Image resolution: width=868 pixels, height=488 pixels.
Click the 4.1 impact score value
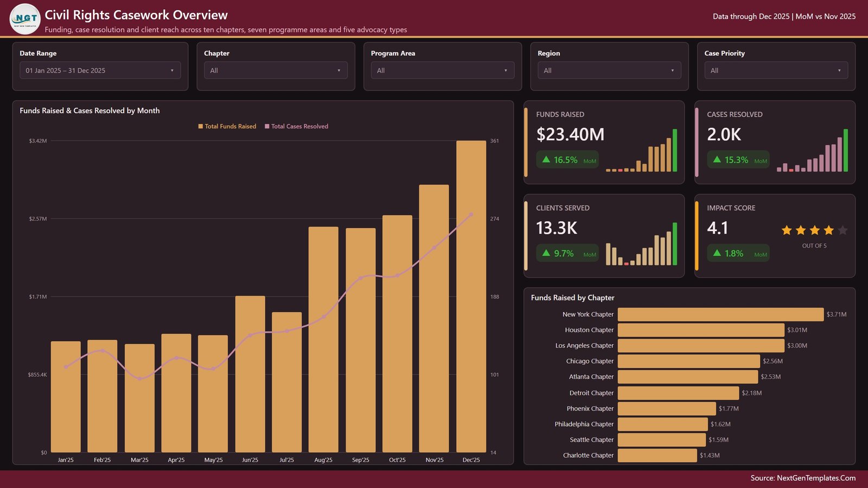tap(717, 228)
